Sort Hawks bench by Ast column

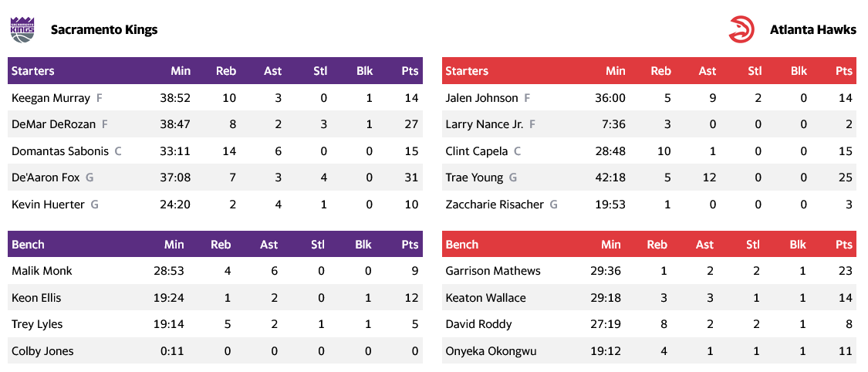click(704, 245)
